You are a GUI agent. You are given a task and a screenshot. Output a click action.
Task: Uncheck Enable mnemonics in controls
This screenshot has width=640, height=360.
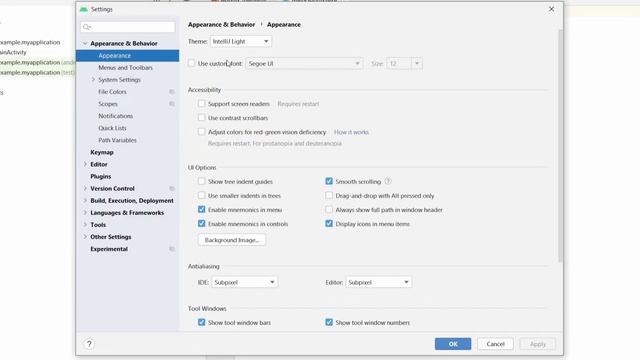point(201,224)
